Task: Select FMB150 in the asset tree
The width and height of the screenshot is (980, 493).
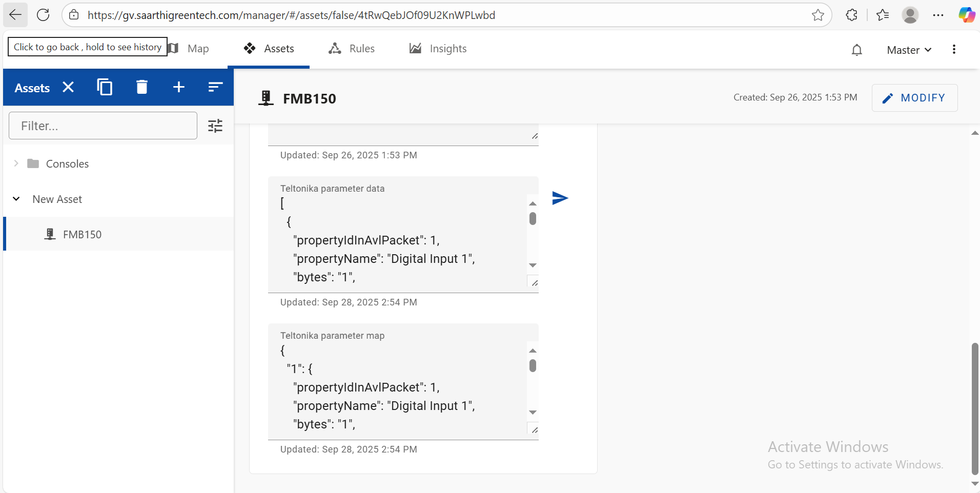Action: (82, 234)
